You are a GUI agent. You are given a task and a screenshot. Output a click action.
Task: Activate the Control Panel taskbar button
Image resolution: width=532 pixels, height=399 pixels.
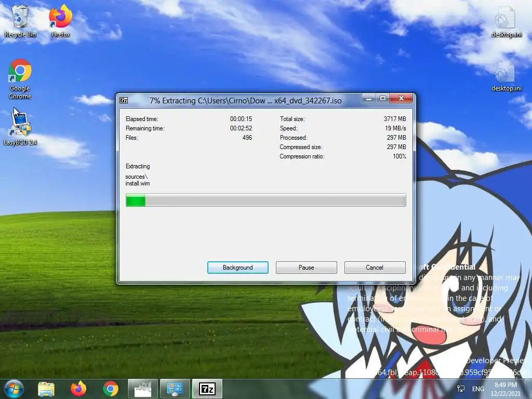tap(175, 389)
